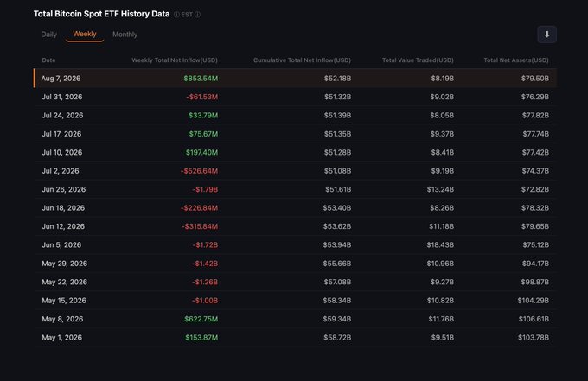588x381 pixels.
Task: Select the Aug 7, 2026 row date
Action: 61,79
